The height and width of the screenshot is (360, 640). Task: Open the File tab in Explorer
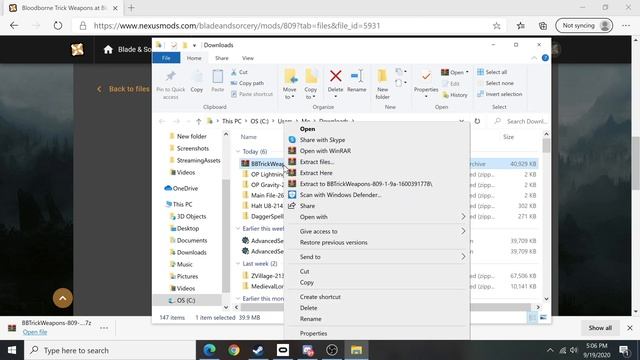166,58
